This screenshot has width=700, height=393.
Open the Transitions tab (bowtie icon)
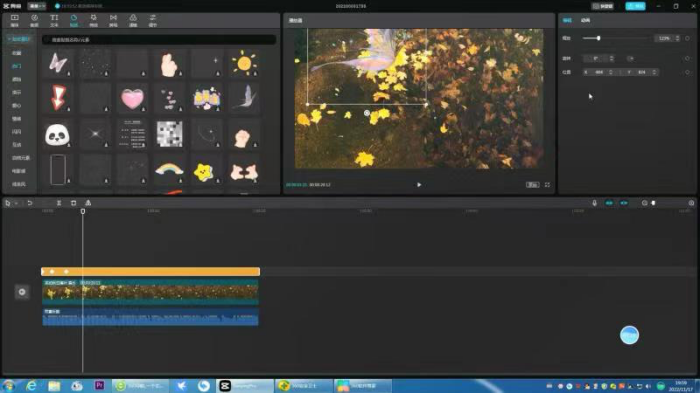click(113, 20)
